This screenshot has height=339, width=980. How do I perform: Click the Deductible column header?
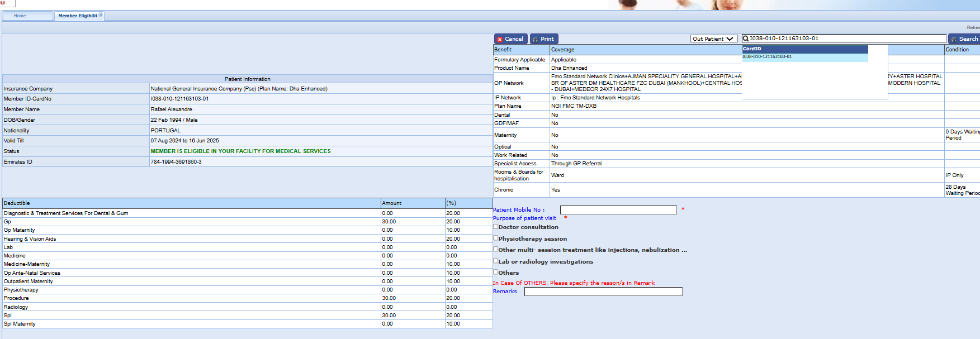pos(17,203)
